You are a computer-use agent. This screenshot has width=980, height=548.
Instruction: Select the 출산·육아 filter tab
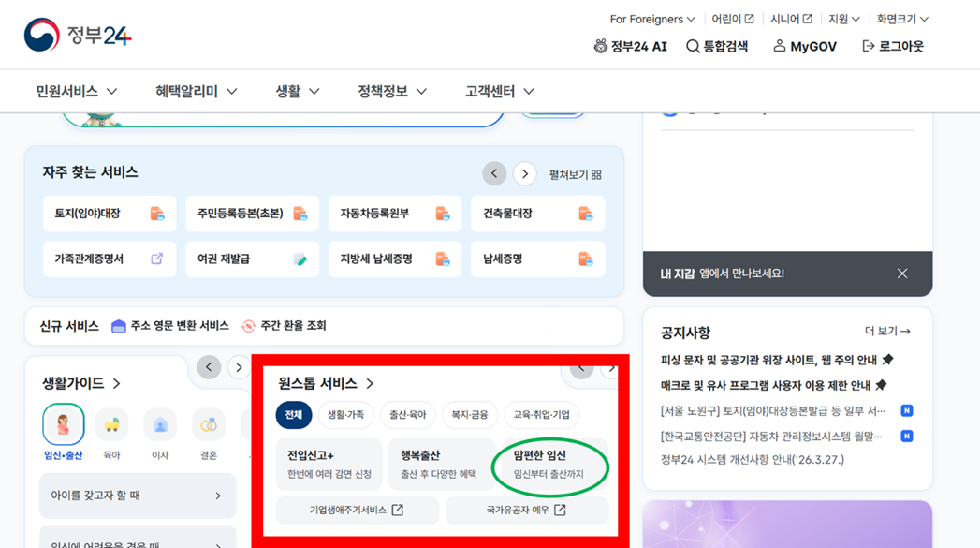click(x=407, y=415)
